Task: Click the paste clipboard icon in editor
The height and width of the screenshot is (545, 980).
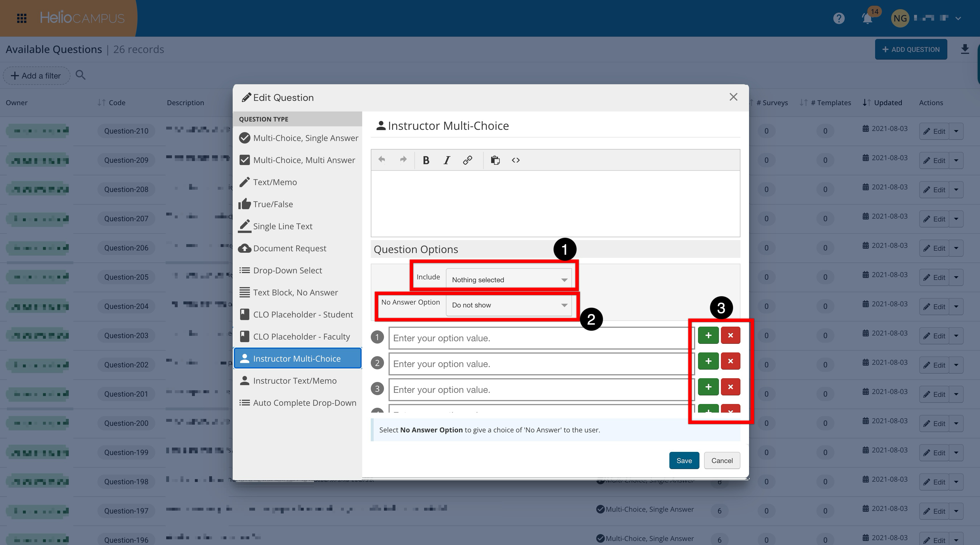Action: click(x=495, y=160)
